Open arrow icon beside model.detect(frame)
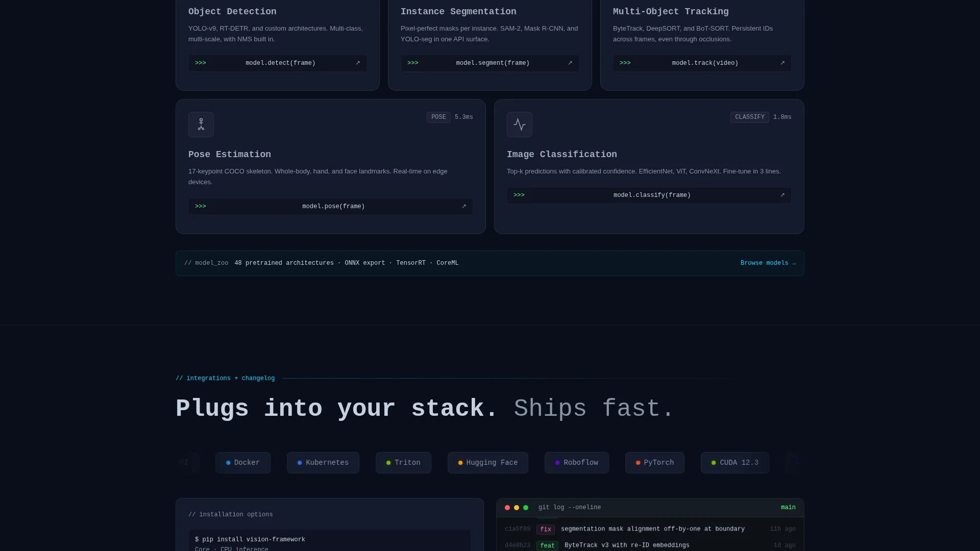The image size is (980, 551). tap(358, 63)
